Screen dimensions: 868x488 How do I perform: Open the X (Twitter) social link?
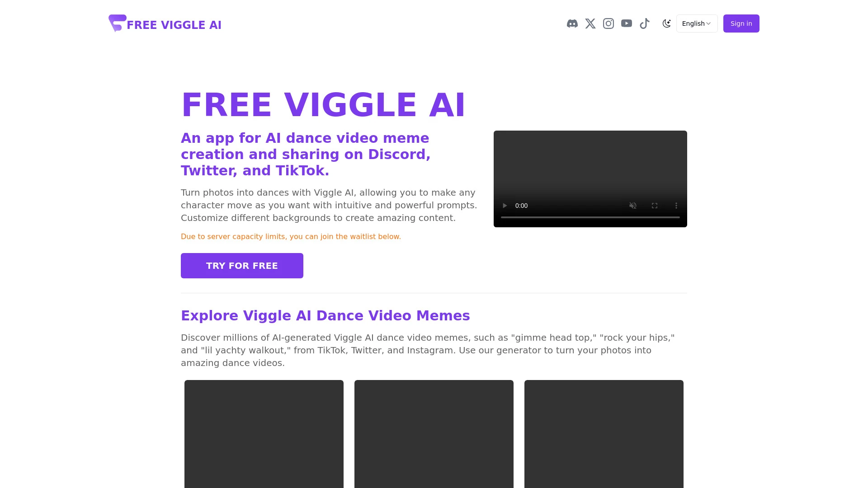pyautogui.click(x=590, y=23)
